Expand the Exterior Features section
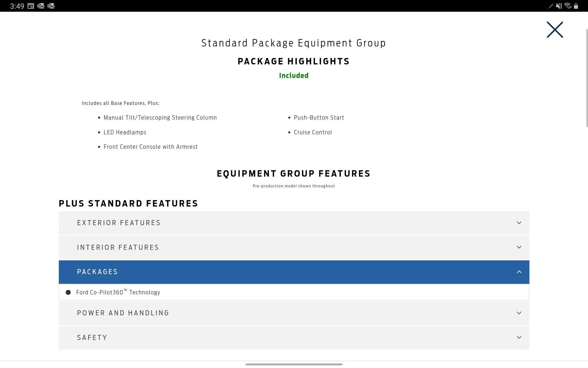The height and width of the screenshot is (368, 588). click(294, 223)
